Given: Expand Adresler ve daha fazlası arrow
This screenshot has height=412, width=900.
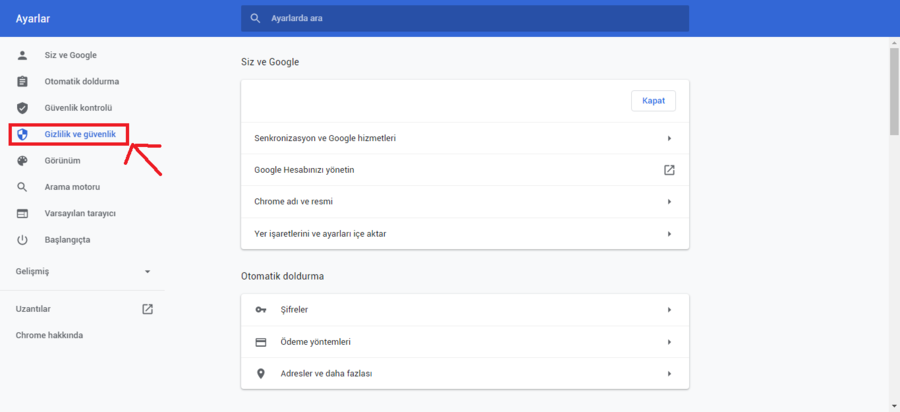Looking at the screenshot, I should [x=669, y=374].
